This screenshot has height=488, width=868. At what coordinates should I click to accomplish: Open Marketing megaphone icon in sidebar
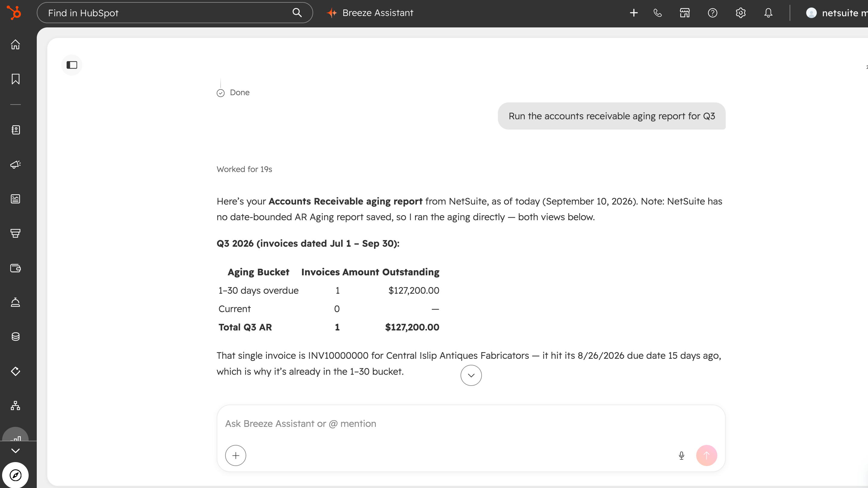tap(15, 164)
